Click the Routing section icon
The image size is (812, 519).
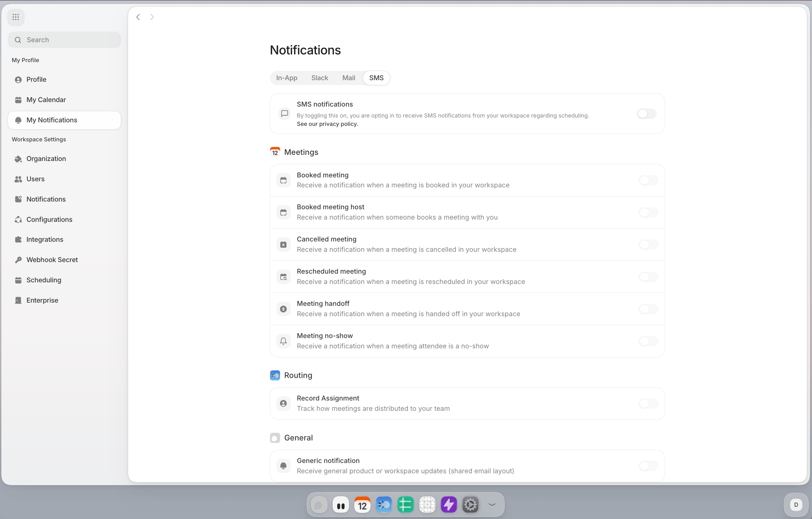(x=275, y=375)
